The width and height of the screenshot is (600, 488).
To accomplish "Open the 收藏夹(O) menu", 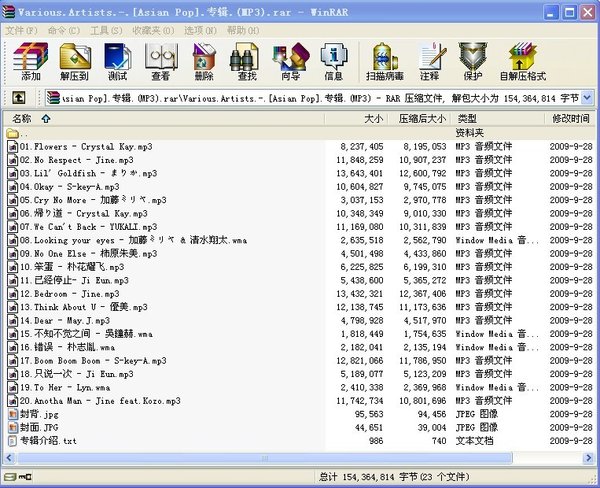I will tap(153, 30).
